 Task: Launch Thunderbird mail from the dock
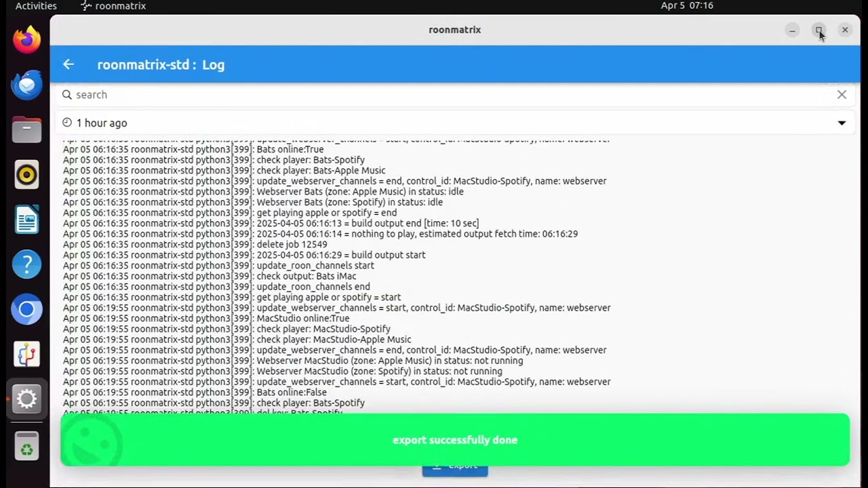tap(27, 85)
